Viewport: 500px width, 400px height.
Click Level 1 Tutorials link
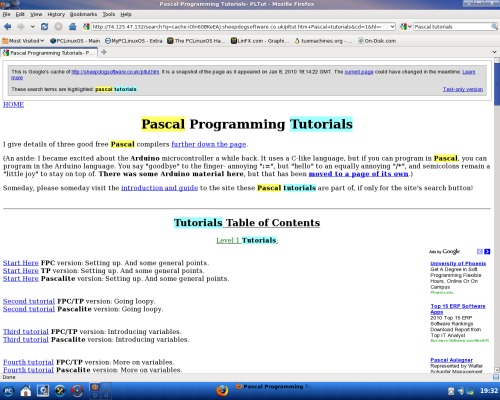247,240
